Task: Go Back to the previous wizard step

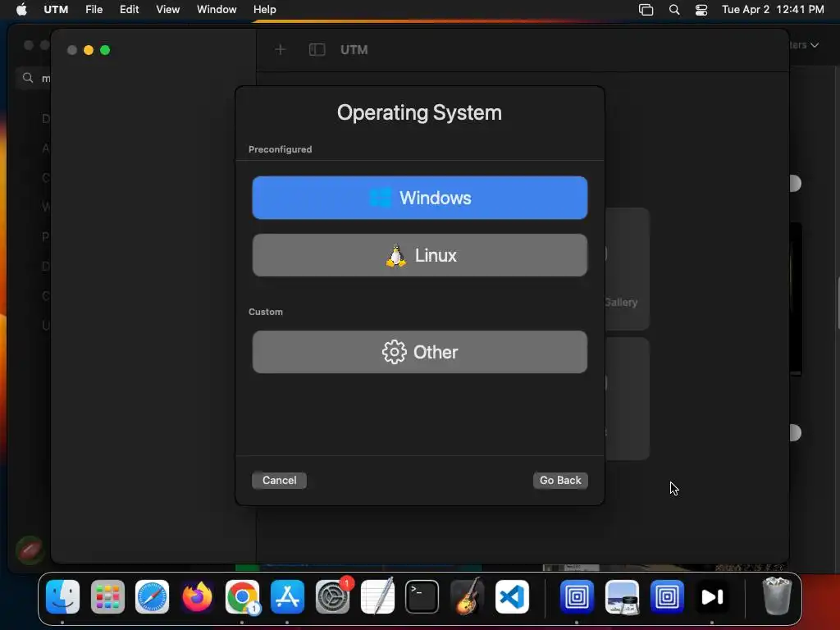Action: point(560,481)
